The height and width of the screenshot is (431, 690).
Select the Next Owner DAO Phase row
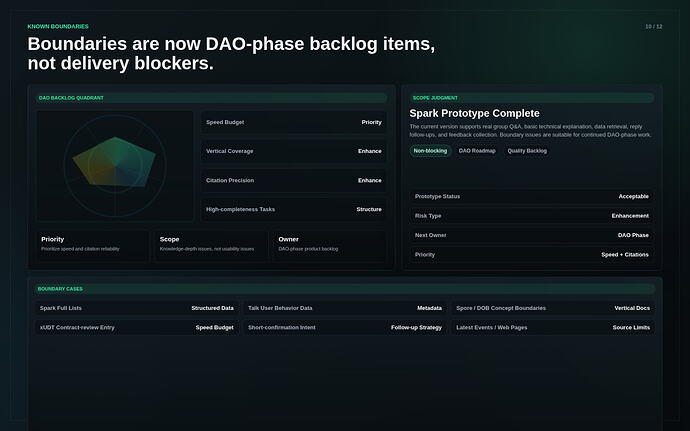[532, 235]
